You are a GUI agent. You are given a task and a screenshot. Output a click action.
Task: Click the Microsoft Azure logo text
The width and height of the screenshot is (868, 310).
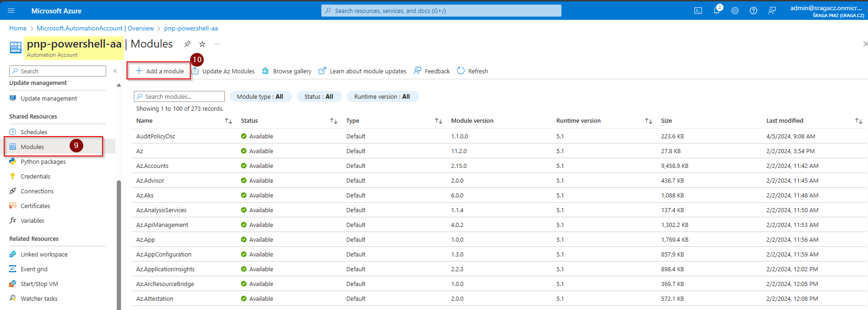56,11
